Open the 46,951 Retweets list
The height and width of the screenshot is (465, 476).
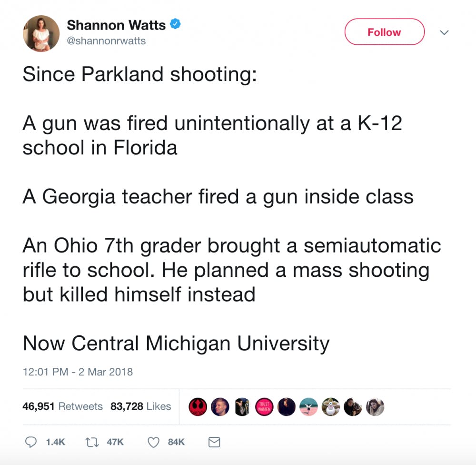point(62,406)
